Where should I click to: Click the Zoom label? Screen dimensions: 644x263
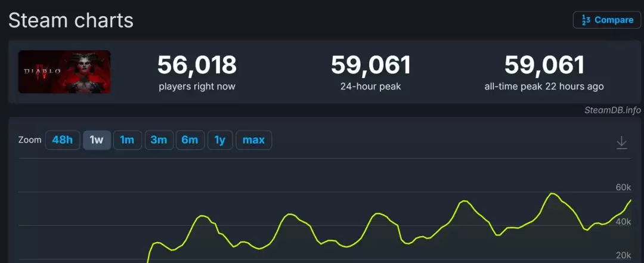30,140
